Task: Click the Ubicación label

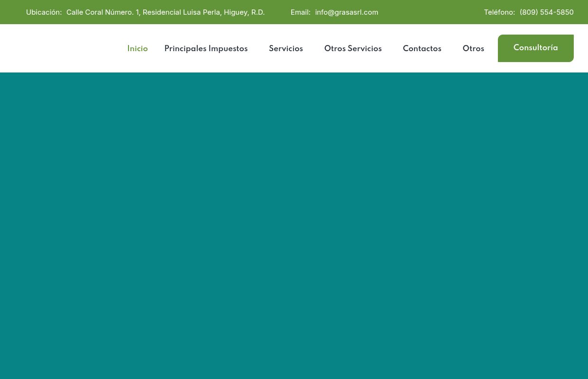Action: pyautogui.click(x=44, y=12)
